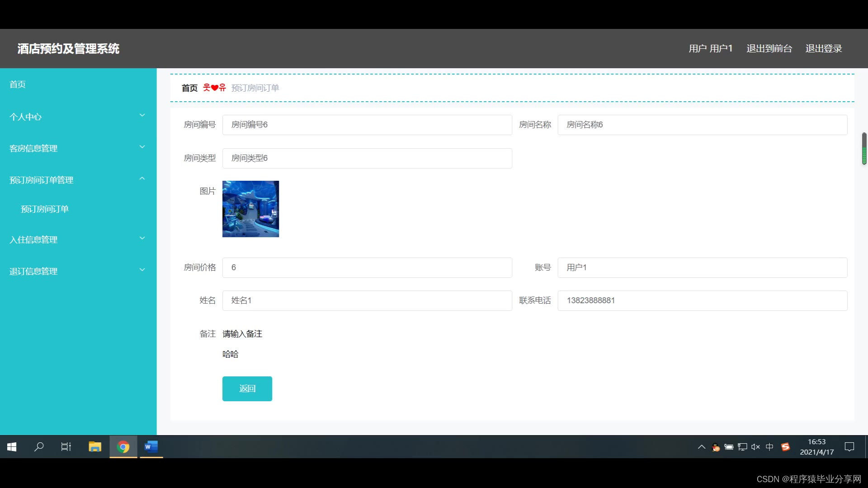Switch to Chrome in taskbar
The width and height of the screenshot is (868, 488).
[123, 447]
